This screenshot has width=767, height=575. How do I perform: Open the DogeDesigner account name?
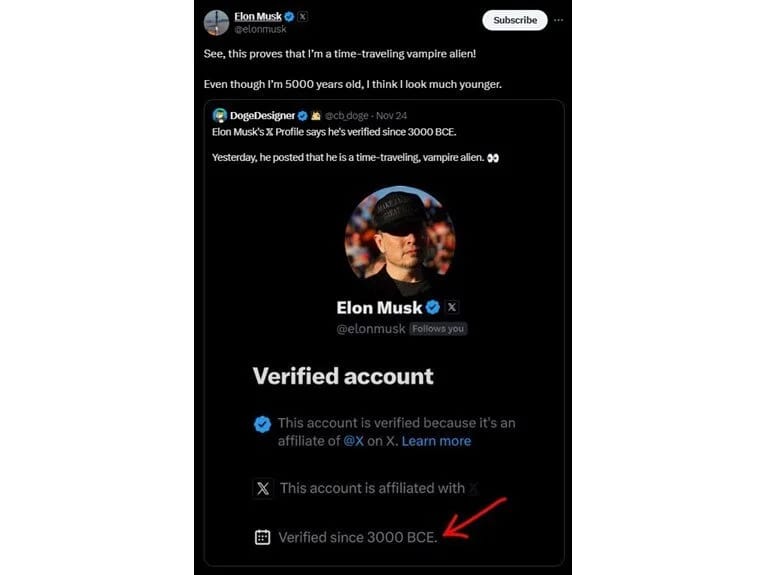pyautogui.click(x=262, y=115)
